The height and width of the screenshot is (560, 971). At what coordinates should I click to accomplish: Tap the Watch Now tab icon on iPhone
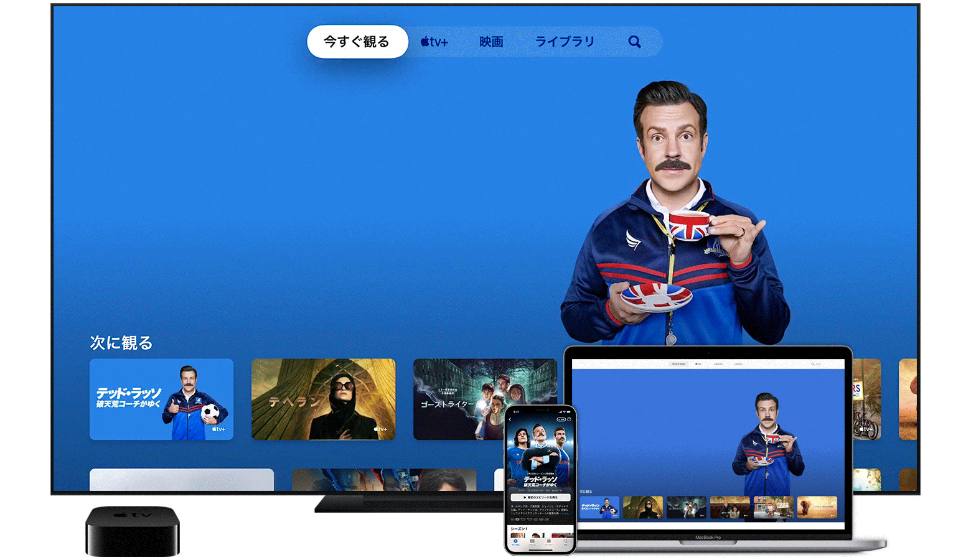pos(515,542)
